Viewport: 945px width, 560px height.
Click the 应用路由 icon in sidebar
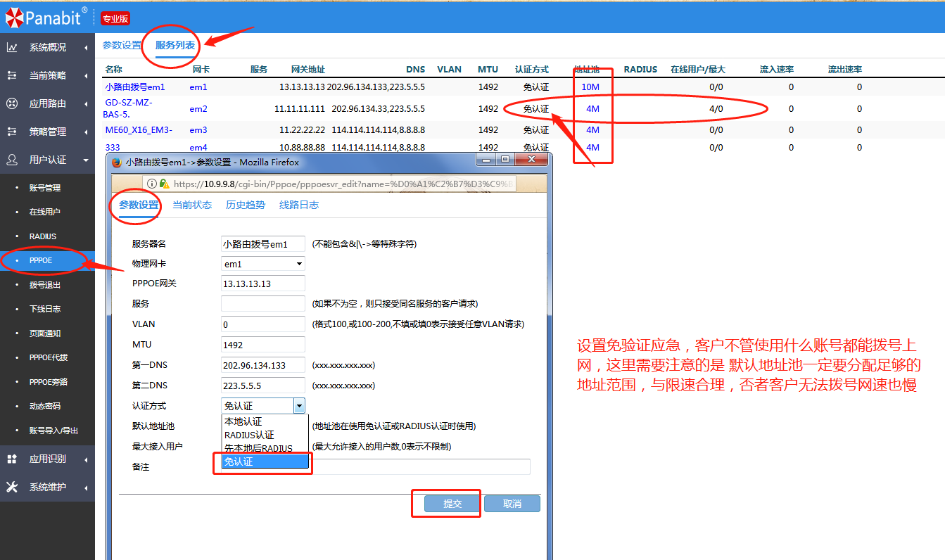tap(12, 103)
